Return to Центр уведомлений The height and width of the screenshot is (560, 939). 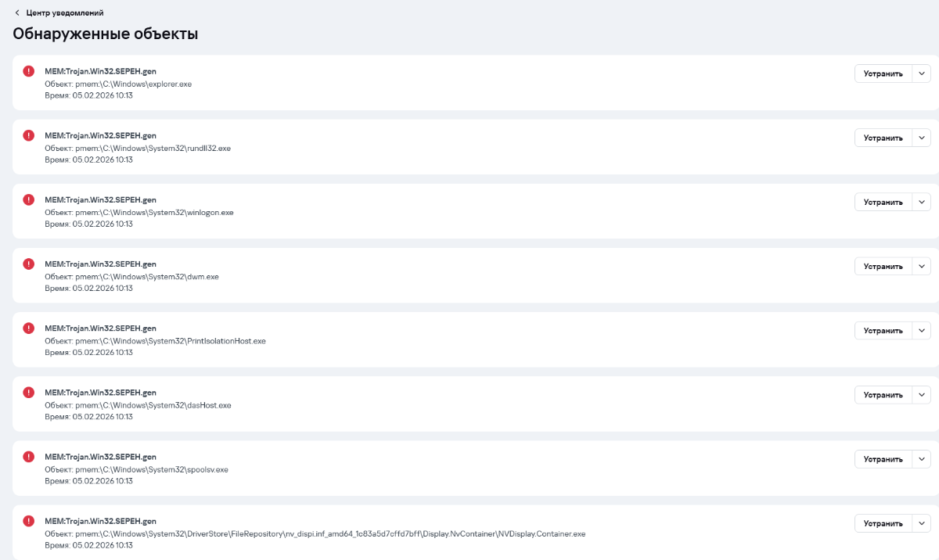pyautogui.click(x=64, y=13)
